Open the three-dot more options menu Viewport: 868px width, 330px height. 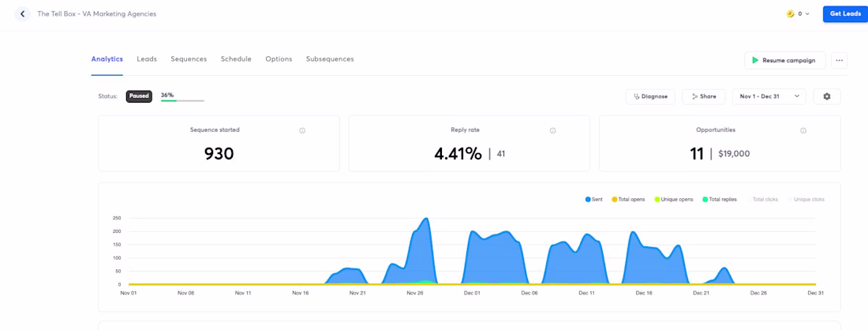(x=840, y=60)
